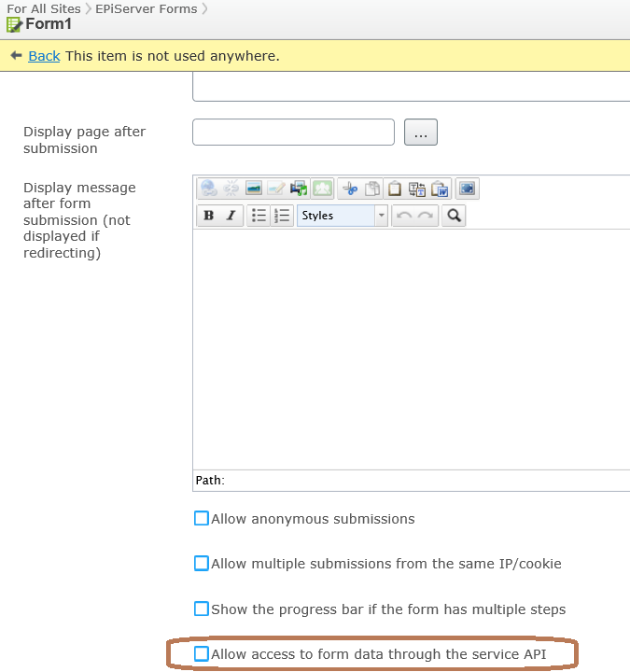The height and width of the screenshot is (672, 630).
Task: Click the partially visible text box above Display page
Action: tap(412, 87)
